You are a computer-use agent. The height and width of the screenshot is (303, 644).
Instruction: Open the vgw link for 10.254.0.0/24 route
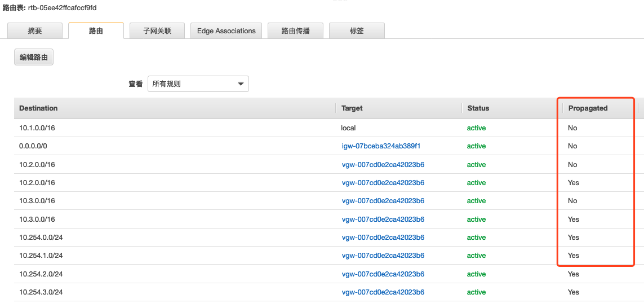click(x=383, y=237)
